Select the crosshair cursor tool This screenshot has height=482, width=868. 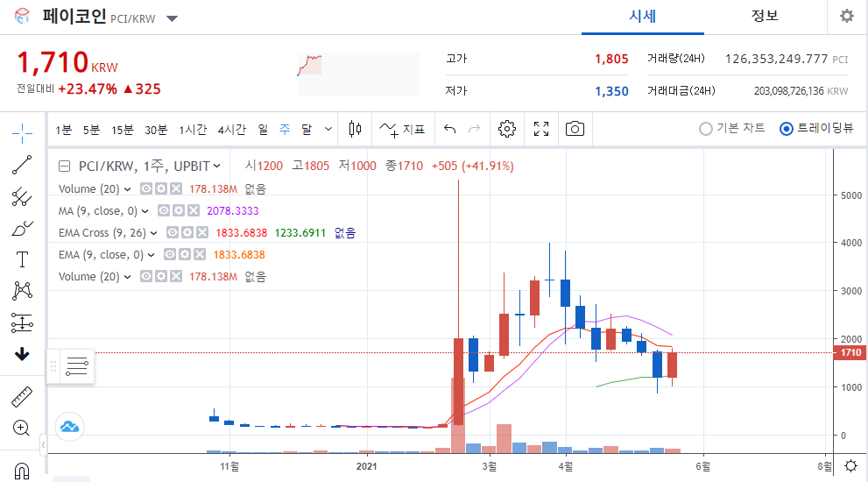click(x=22, y=133)
